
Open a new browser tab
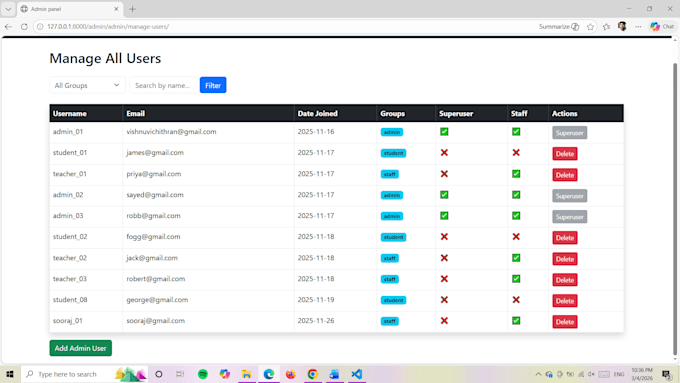(133, 9)
